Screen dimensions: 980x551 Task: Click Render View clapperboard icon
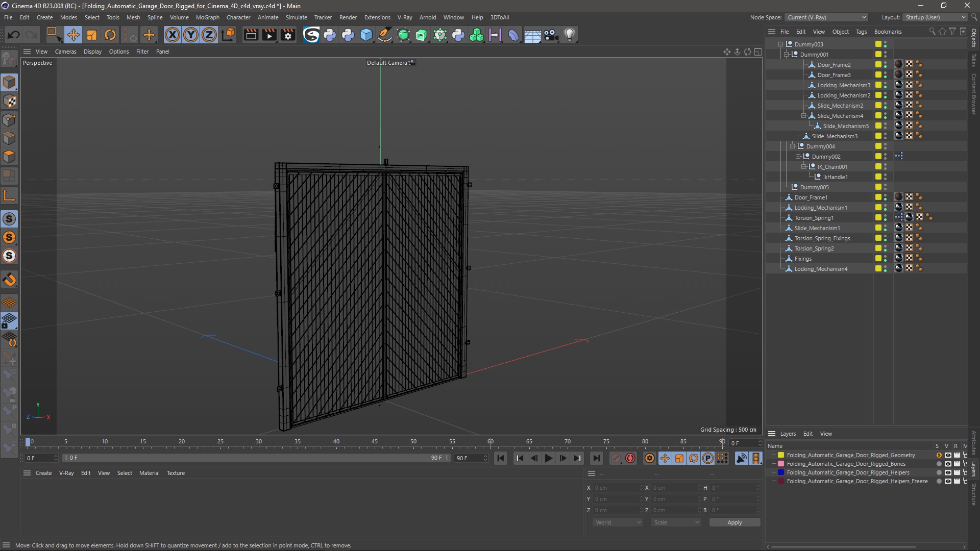tap(251, 35)
